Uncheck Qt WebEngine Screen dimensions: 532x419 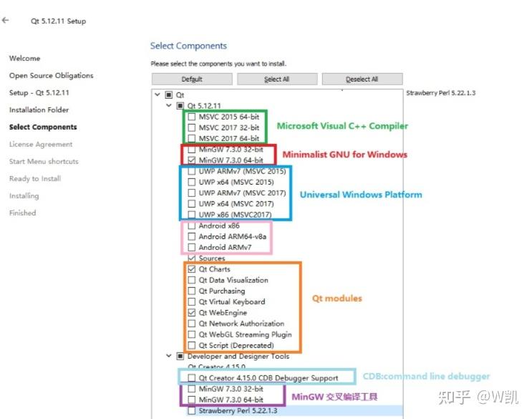pyautogui.click(x=192, y=312)
